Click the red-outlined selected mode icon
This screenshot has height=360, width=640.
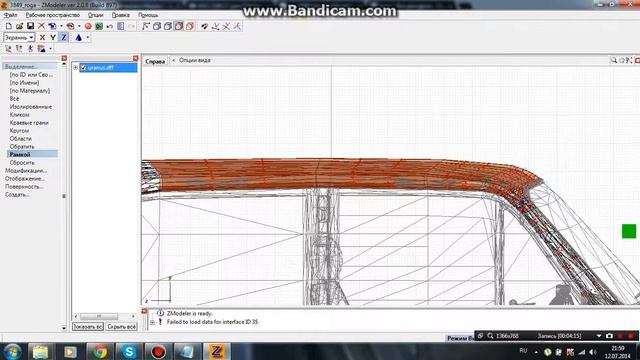point(190,26)
